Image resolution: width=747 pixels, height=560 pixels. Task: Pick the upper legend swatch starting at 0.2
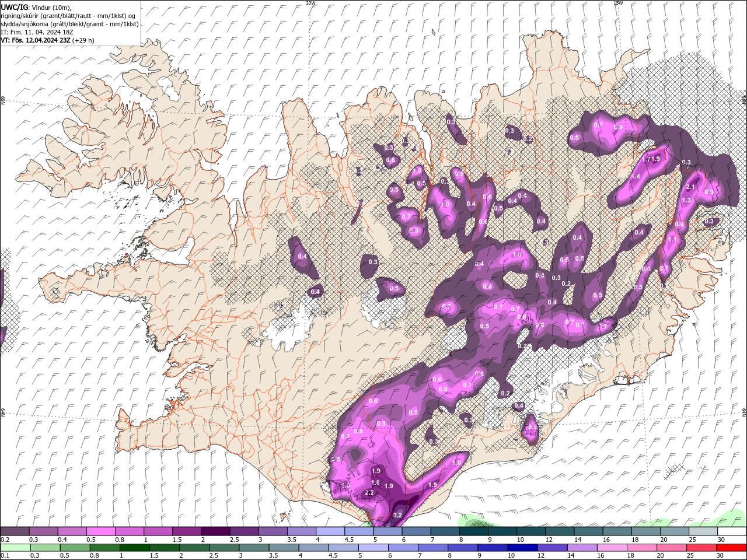[x=15, y=531]
